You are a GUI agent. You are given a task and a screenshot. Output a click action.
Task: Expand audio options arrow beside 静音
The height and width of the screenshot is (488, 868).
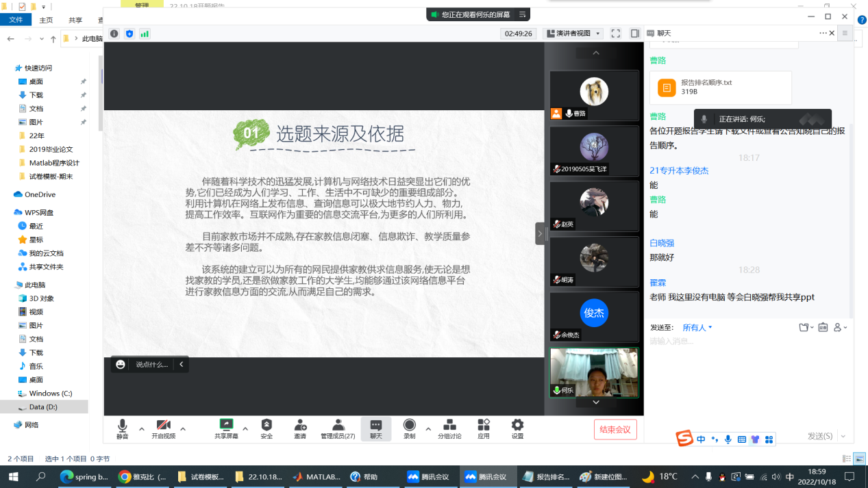(x=142, y=429)
